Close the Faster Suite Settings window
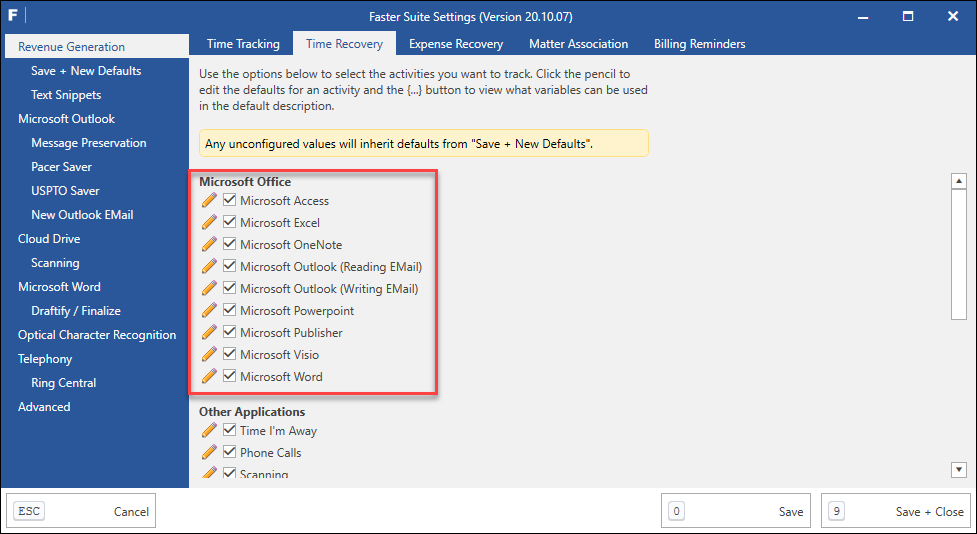The width and height of the screenshot is (977, 534). (953, 16)
